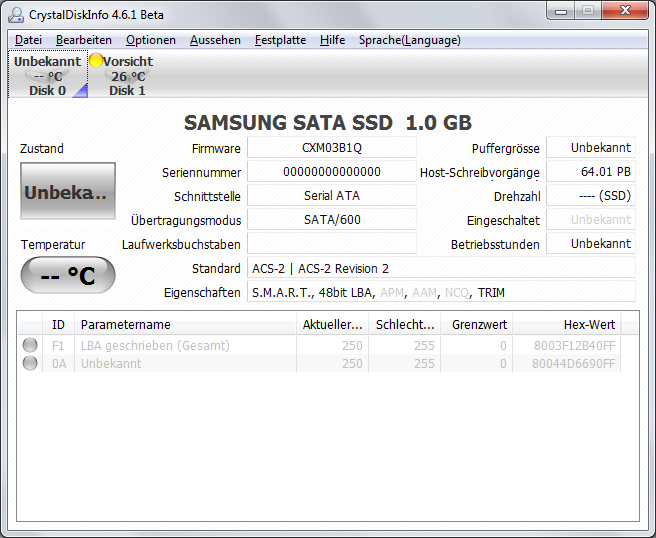
Task: Click the Schnittstelle field Serial ATA
Action: [332, 196]
